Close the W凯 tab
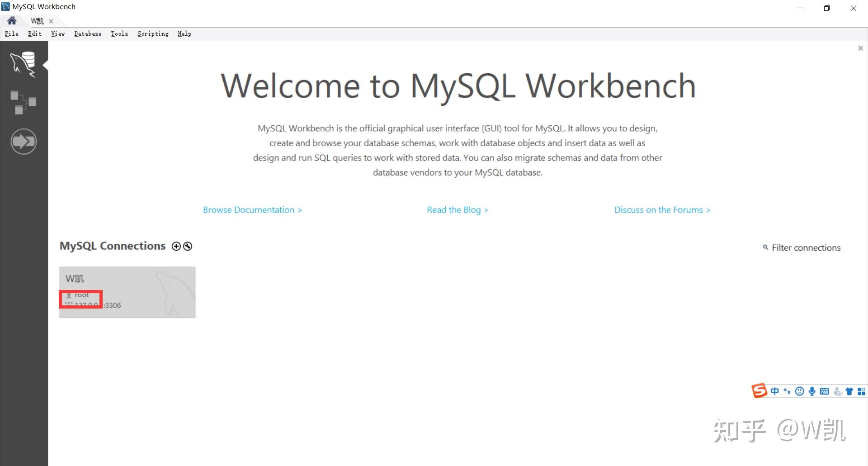This screenshot has height=466, width=868. pos(51,21)
